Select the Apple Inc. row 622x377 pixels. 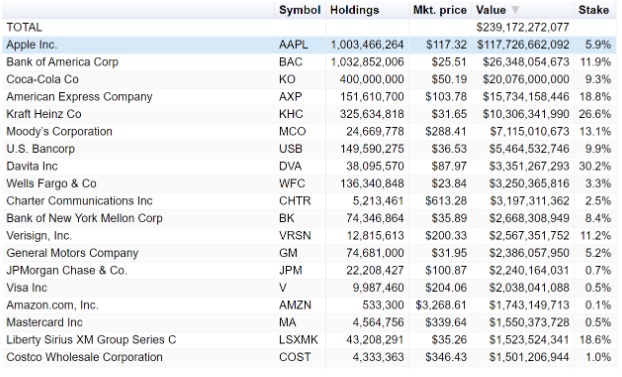[309, 45]
